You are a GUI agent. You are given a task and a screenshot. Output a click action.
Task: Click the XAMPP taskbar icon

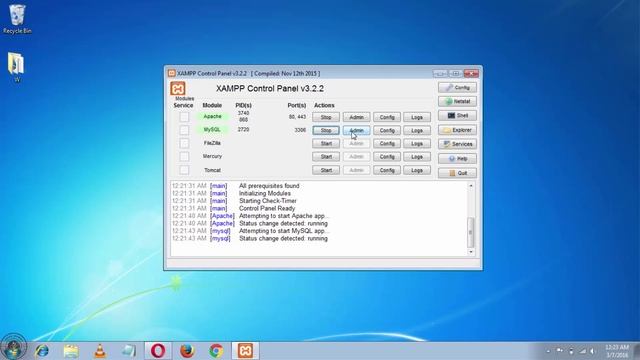point(245,351)
